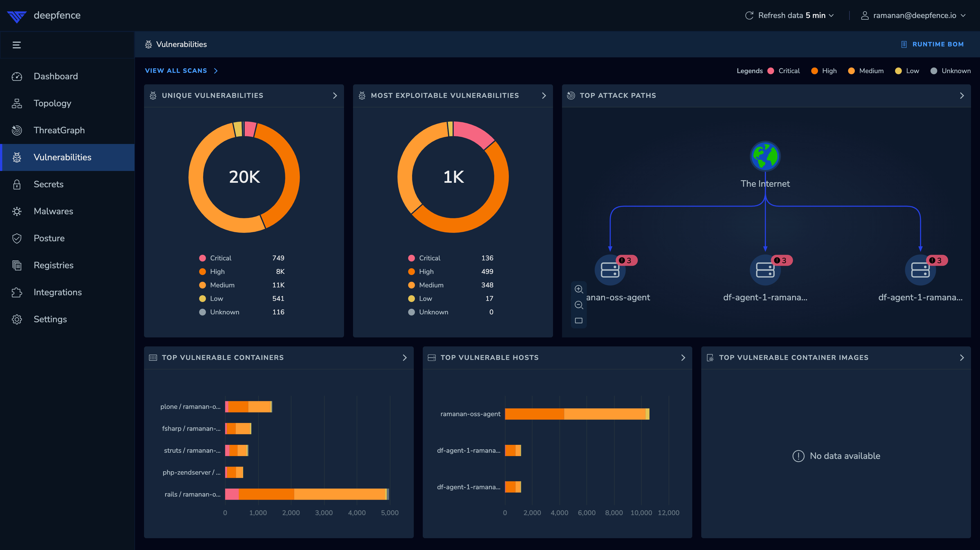
Task: Click the bug icon in Unique Vulnerabilities header
Action: (153, 96)
